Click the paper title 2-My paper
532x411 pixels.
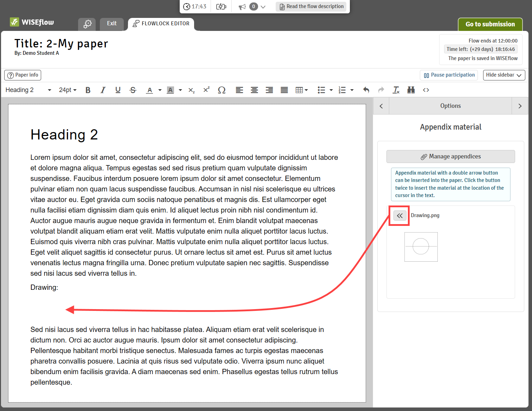click(61, 43)
